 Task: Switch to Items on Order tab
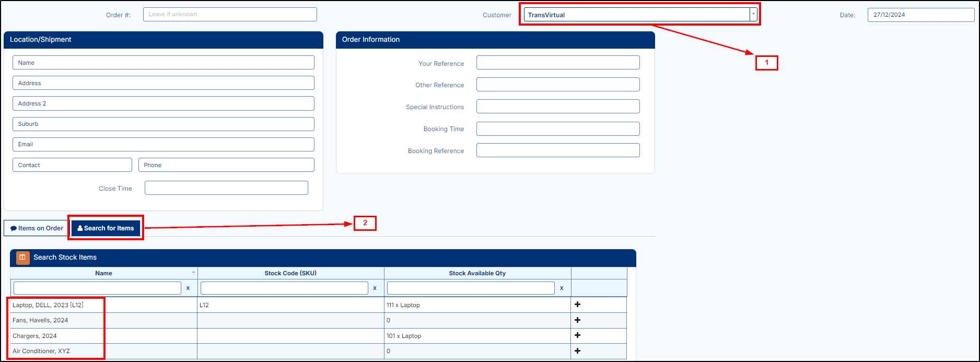point(37,228)
